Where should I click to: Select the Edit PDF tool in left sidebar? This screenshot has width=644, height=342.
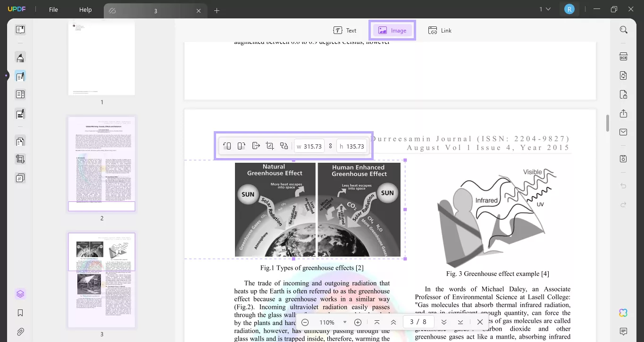point(20,76)
